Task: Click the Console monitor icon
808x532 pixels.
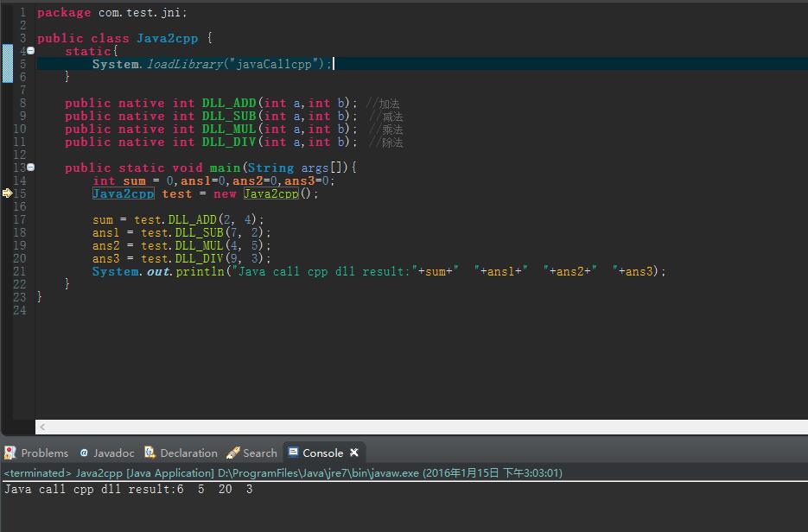Action: coord(293,453)
